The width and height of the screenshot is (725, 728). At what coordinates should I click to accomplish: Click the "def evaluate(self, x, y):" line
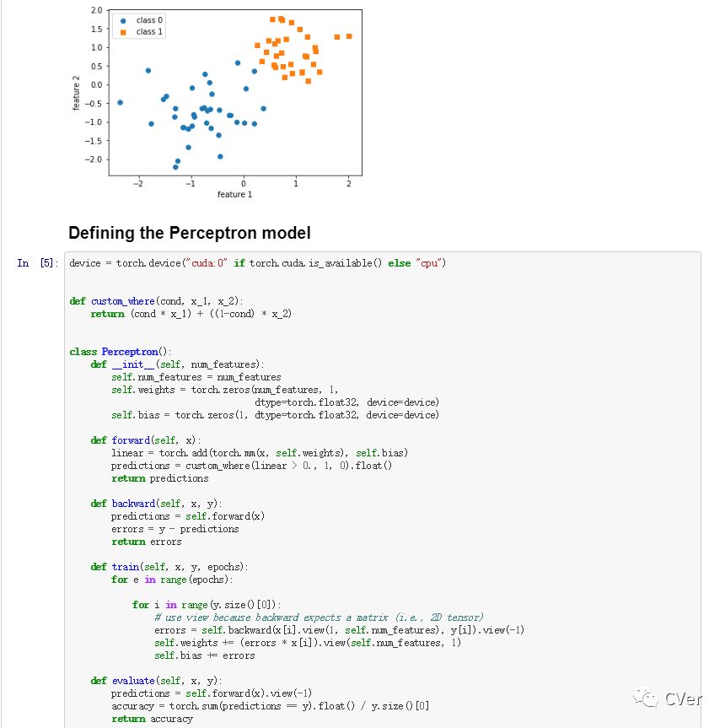[x=156, y=681]
